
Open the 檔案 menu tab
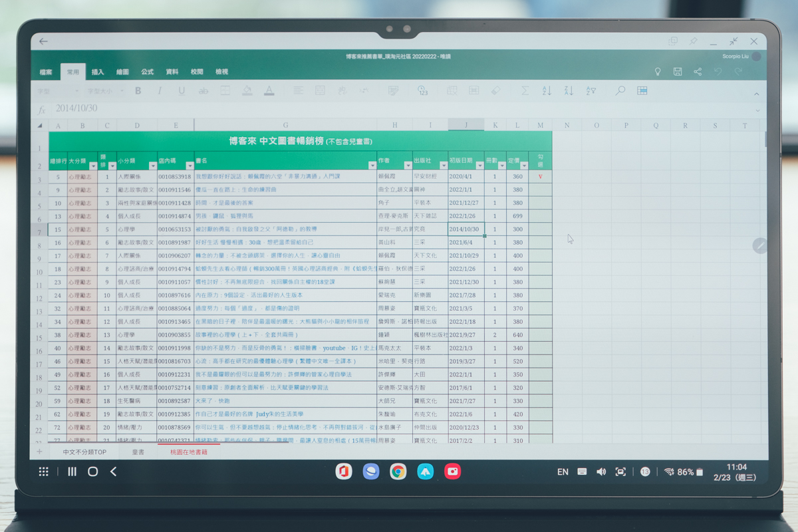pos(46,72)
